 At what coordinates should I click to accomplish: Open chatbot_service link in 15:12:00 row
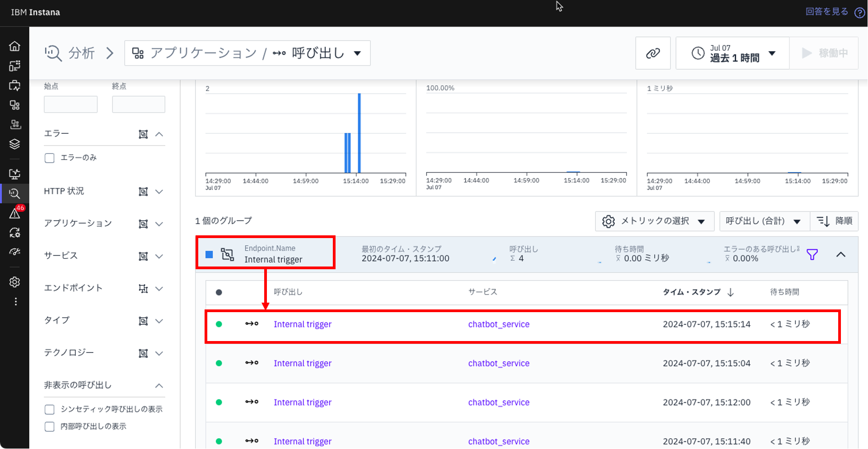tap(499, 402)
